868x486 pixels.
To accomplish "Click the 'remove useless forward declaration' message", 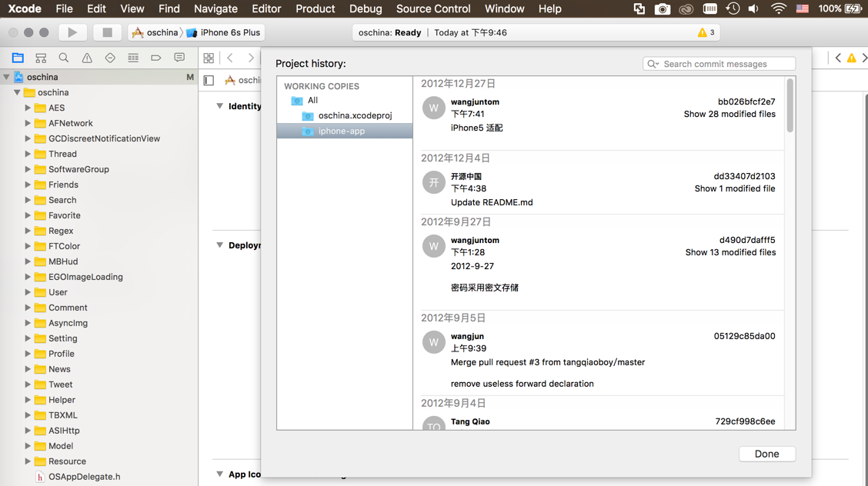I will coord(522,384).
